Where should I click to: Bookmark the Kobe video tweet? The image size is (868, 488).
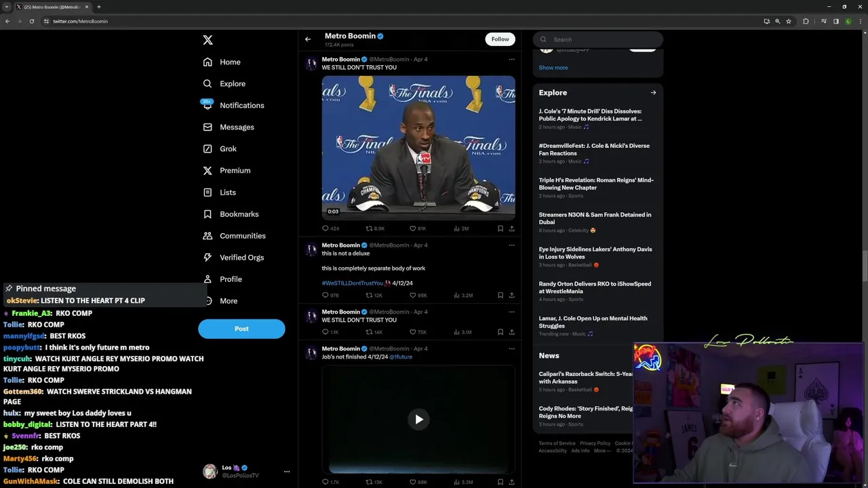point(500,228)
